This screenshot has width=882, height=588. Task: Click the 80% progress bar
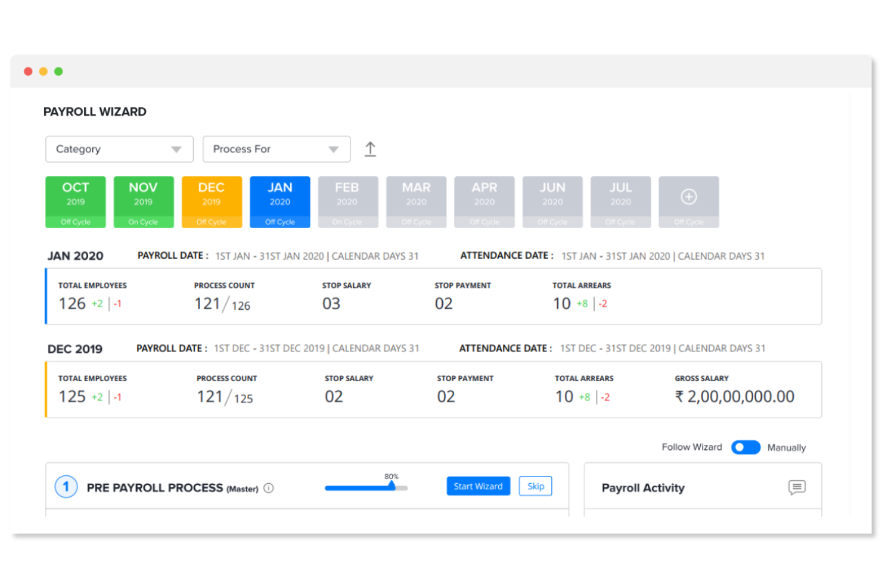click(365, 487)
